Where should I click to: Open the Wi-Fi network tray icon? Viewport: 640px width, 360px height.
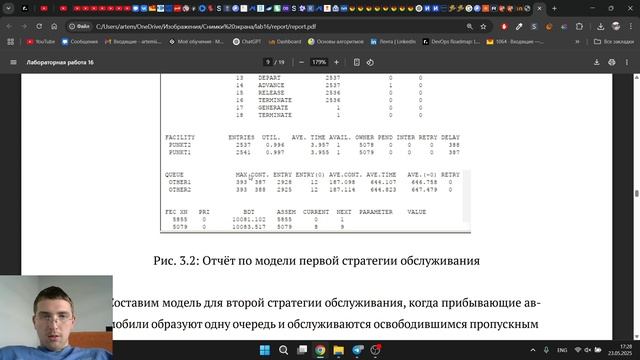coord(578,350)
